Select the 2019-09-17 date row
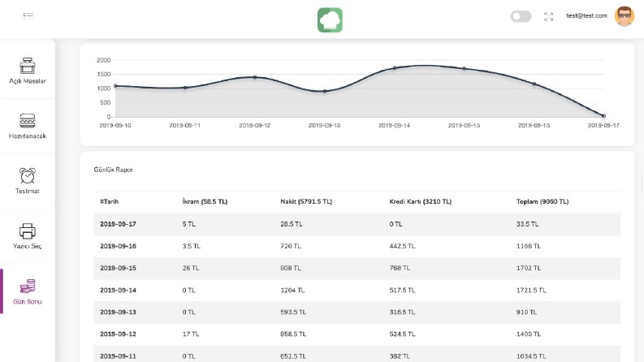The width and height of the screenshot is (644, 362). coord(357,224)
